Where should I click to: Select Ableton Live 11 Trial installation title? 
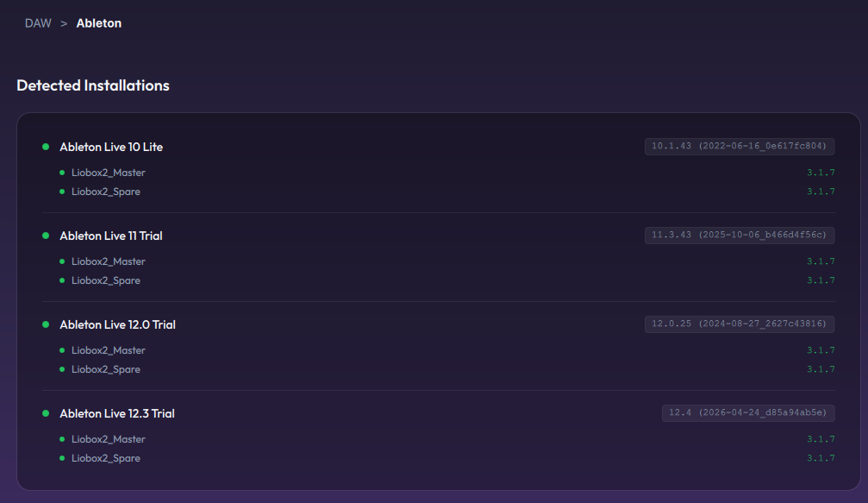[x=110, y=236]
